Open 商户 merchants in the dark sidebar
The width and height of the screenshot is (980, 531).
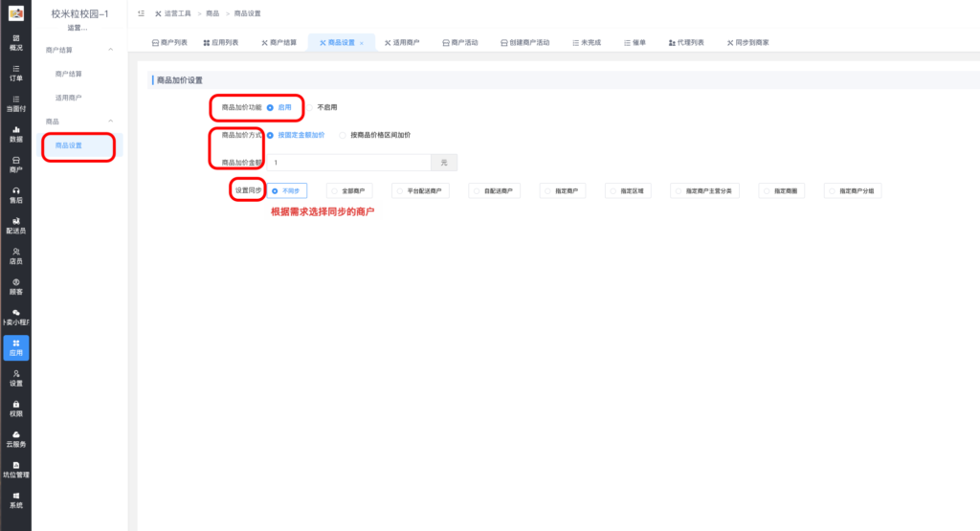coord(15,165)
